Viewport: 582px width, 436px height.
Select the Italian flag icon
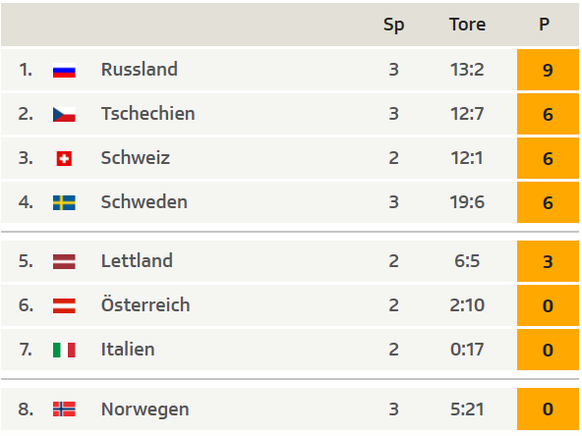point(64,350)
